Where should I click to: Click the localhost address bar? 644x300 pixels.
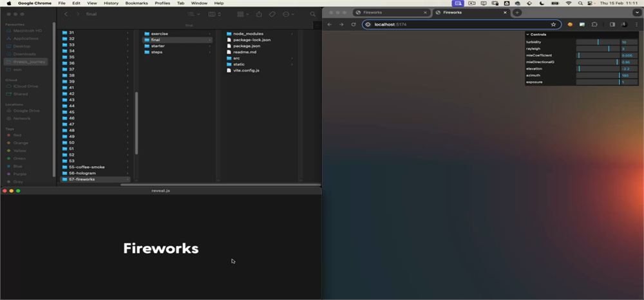coord(462,24)
